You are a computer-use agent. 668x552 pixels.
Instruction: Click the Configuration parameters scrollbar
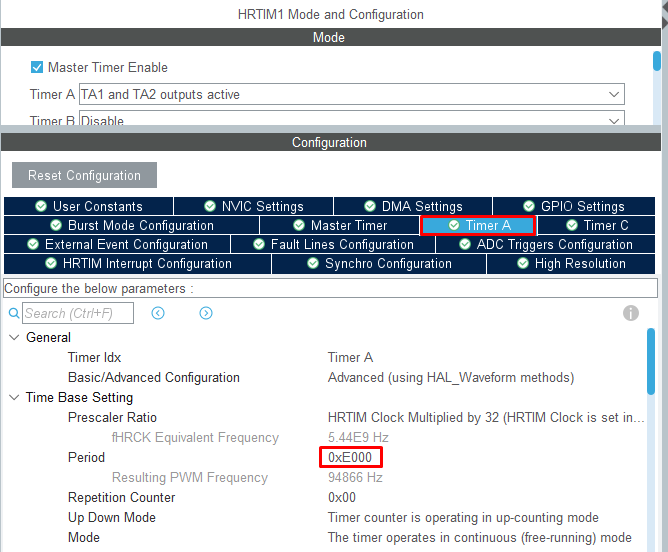(651, 361)
